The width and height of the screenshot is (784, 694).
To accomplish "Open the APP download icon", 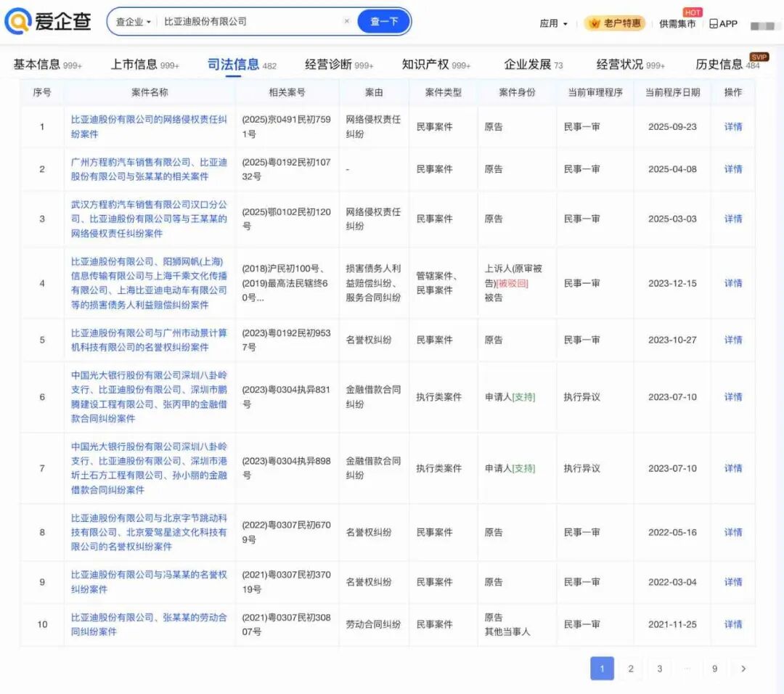I will [x=723, y=23].
